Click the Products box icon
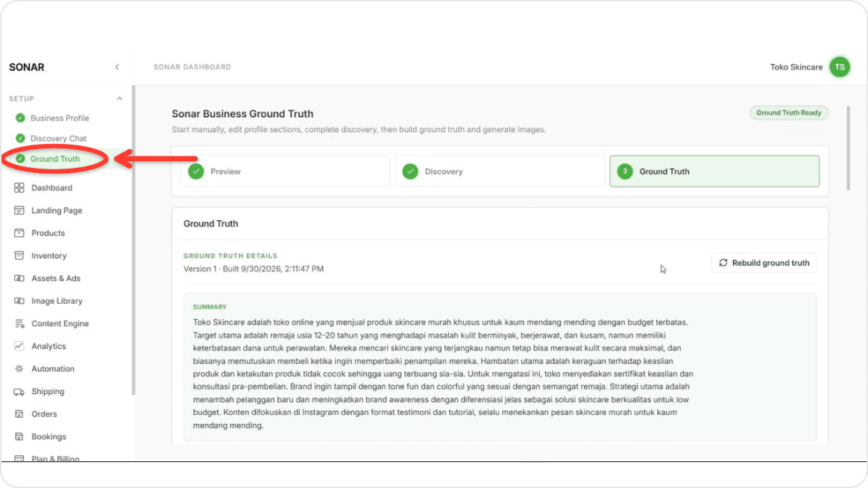The width and height of the screenshot is (868, 488). pyautogui.click(x=19, y=234)
